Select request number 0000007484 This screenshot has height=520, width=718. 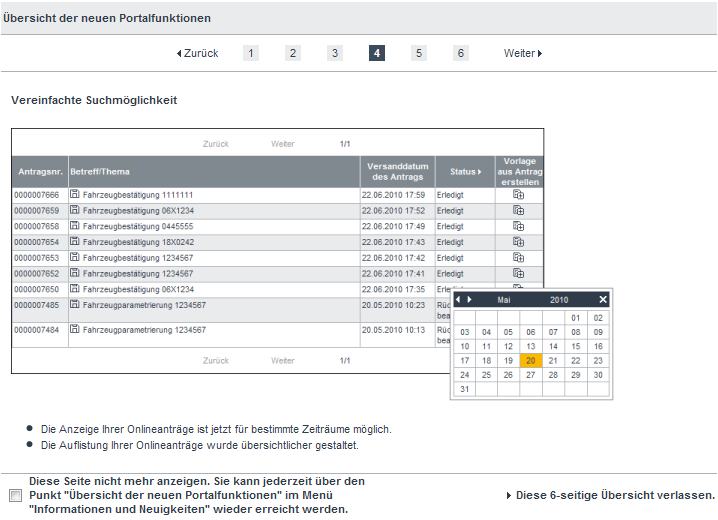37,330
